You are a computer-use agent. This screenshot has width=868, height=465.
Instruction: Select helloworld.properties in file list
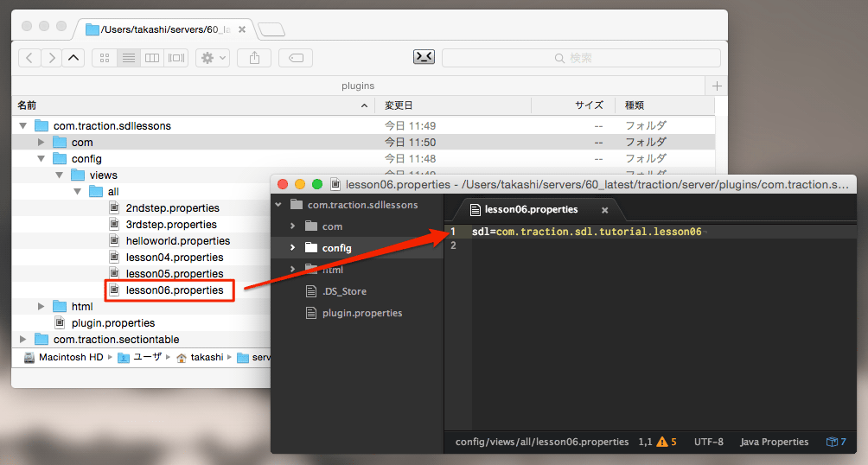coord(177,241)
